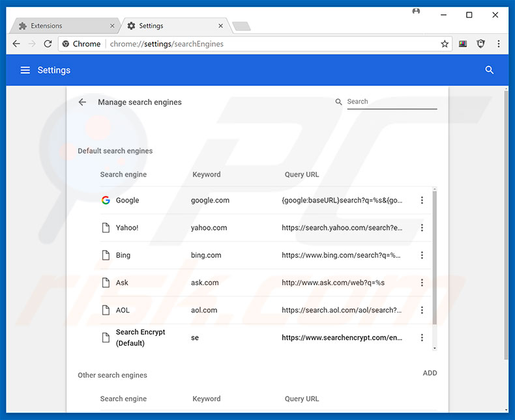Expand more actions menu for Bing
Screen dimensions: 515x420
click(422, 255)
